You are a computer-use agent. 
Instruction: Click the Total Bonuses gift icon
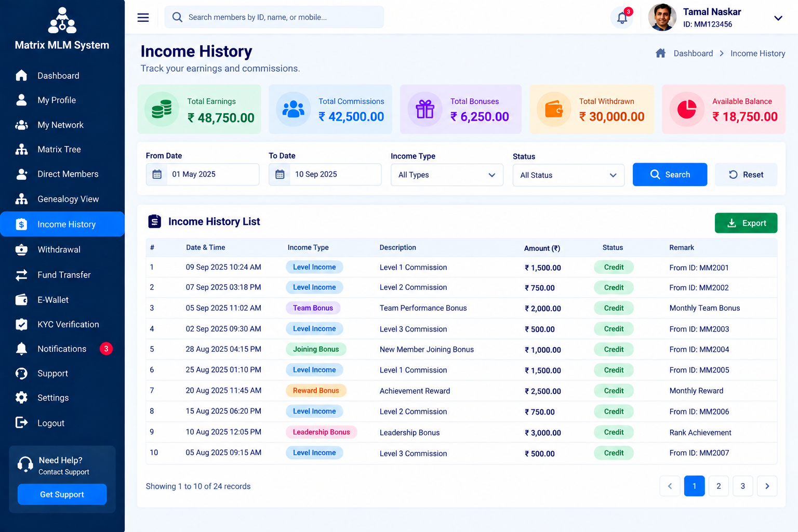(x=425, y=109)
